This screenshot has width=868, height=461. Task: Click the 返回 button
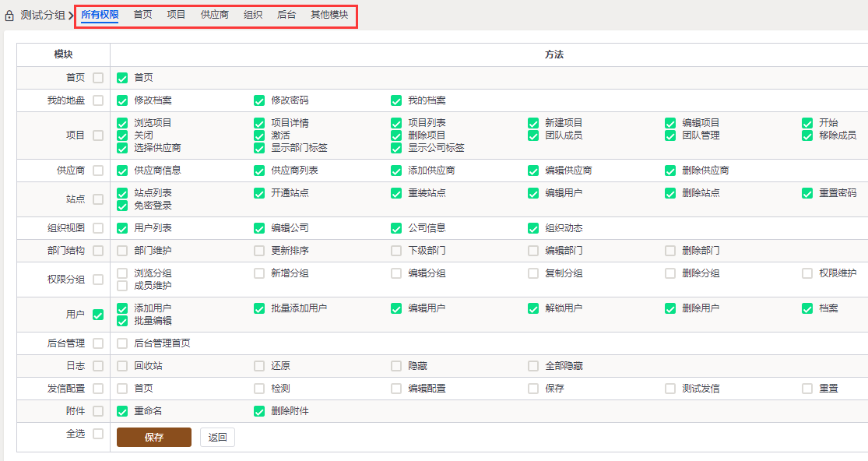click(x=217, y=437)
